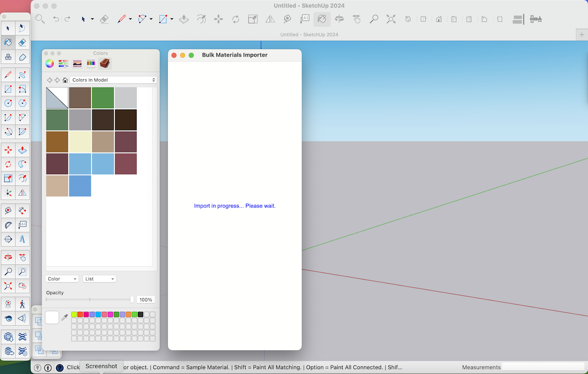Click the home icon in the Colors panel
The height and width of the screenshot is (374, 588).
[x=65, y=80]
